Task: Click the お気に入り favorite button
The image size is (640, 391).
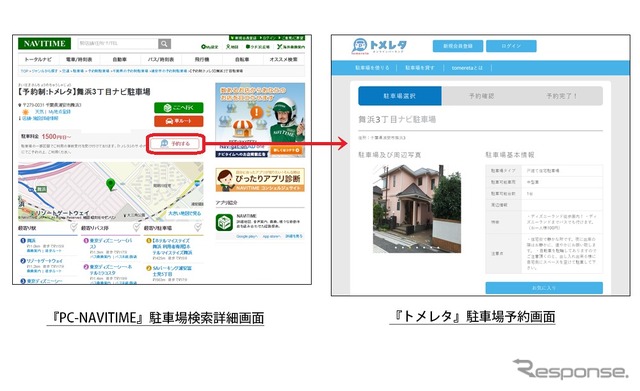Action: (x=544, y=288)
